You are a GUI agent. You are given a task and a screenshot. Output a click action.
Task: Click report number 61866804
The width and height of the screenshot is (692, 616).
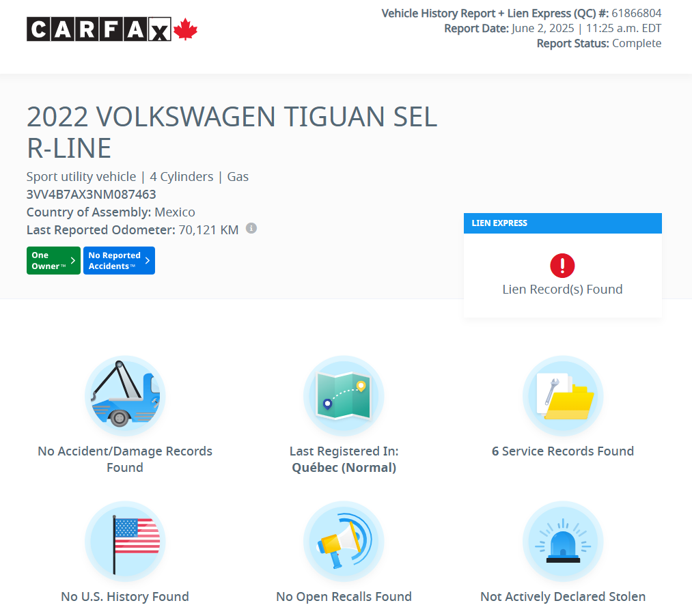(637, 13)
